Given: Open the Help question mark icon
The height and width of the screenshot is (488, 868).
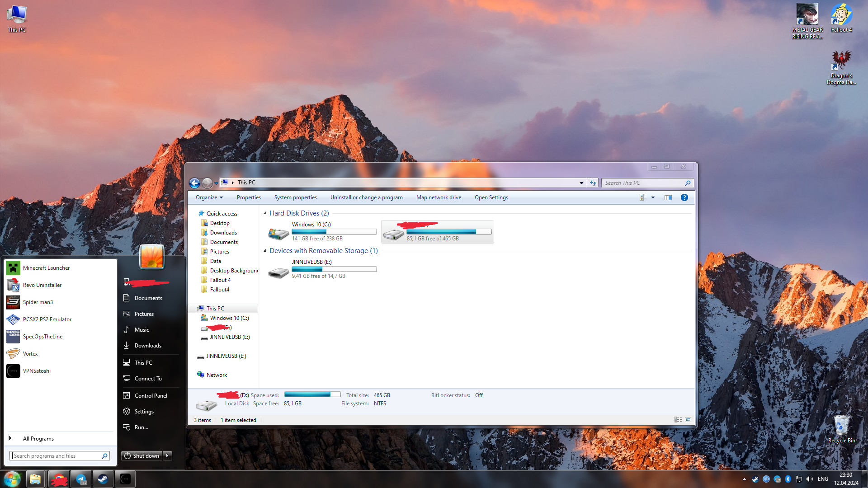Looking at the screenshot, I should coord(684,197).
